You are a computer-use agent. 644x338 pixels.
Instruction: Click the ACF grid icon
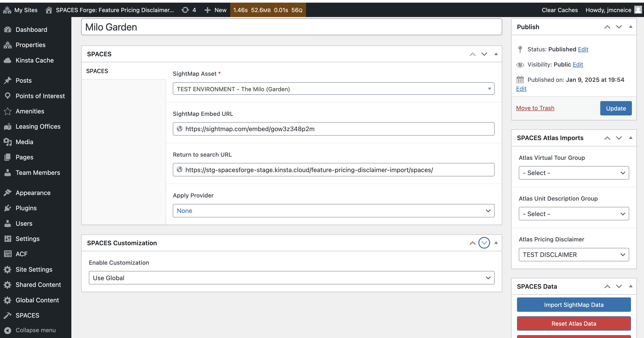coord(8,254)
